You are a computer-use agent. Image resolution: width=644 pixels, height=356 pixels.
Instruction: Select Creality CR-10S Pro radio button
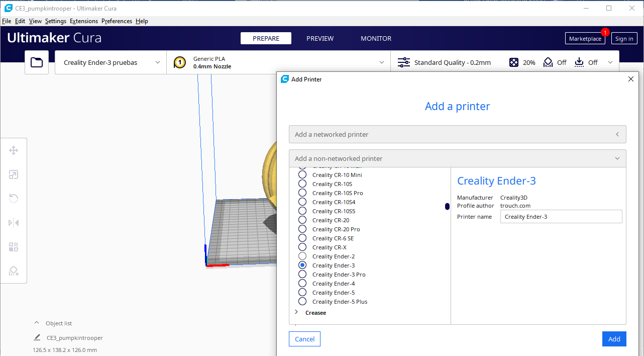[302, 193]
